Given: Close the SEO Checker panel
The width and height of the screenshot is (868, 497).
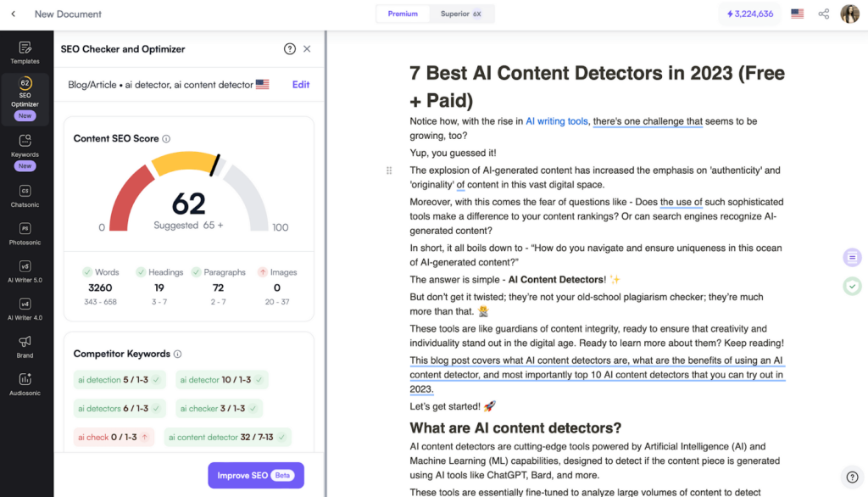Looking at the screenshot, I should point(307,48).
